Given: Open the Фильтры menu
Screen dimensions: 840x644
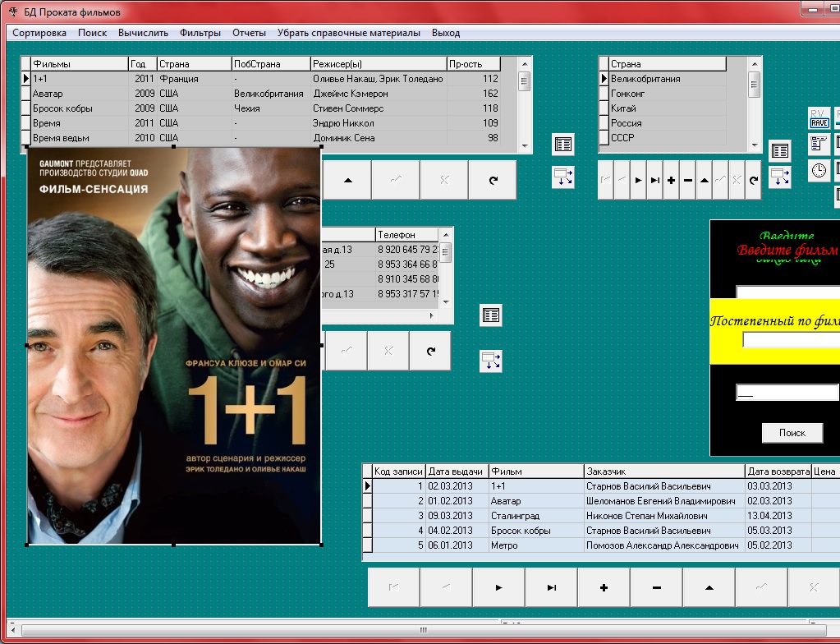Looking at the screenshot, I should point(200,33).
